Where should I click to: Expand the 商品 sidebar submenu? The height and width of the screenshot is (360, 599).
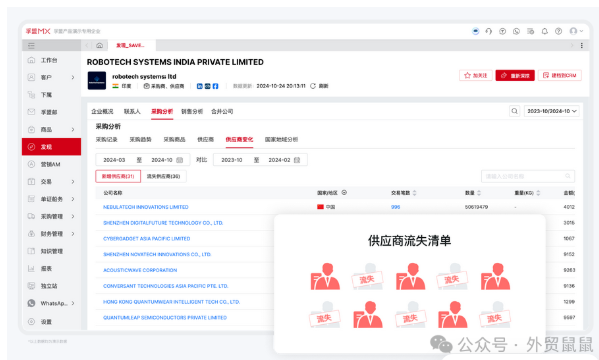coord(73,130)
